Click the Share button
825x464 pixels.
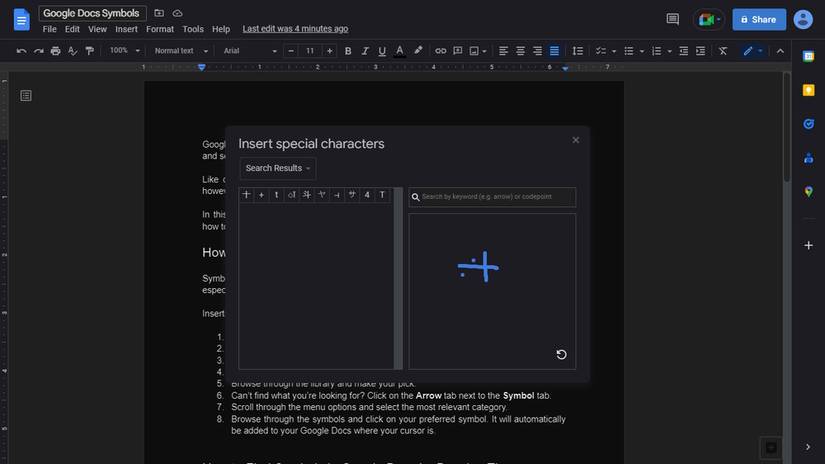point(758,19)
